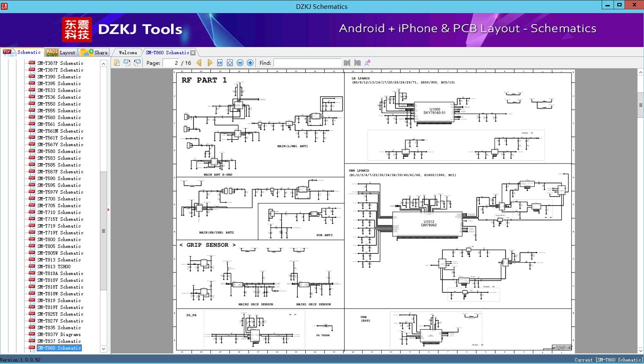Select SM-T837 Schematic entry
Viewport: 644px width, 364px height.
click(x=59, y=341)
